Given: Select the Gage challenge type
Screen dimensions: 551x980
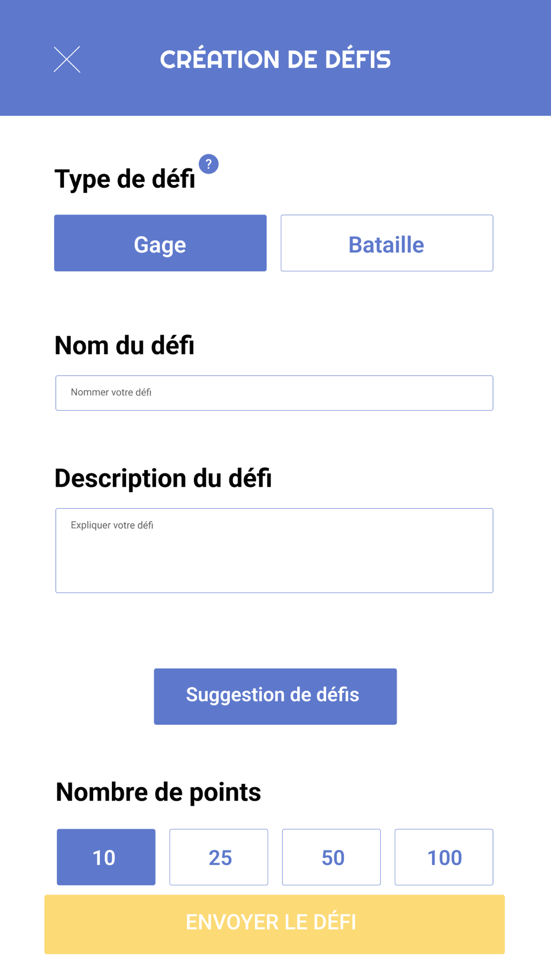Looking at the screenshot, I should [x=160, y=243].
